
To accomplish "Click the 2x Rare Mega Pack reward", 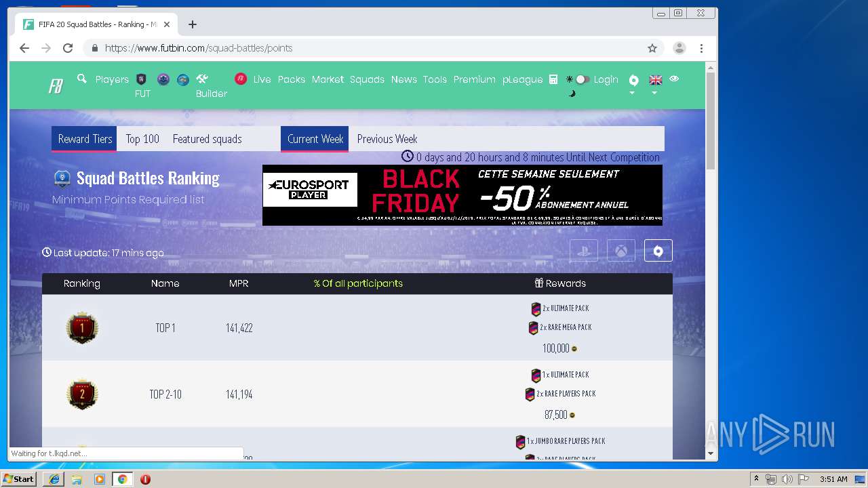I will 560,327.
